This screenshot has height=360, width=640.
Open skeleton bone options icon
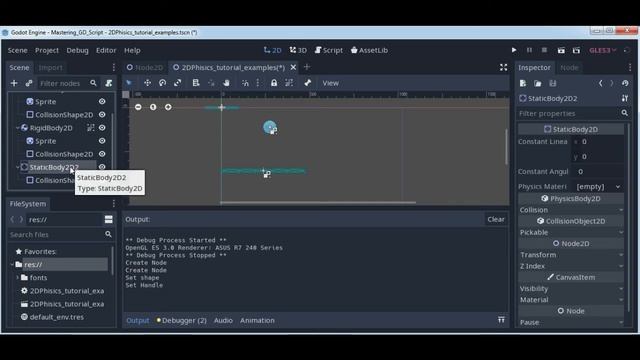(307, 83)
